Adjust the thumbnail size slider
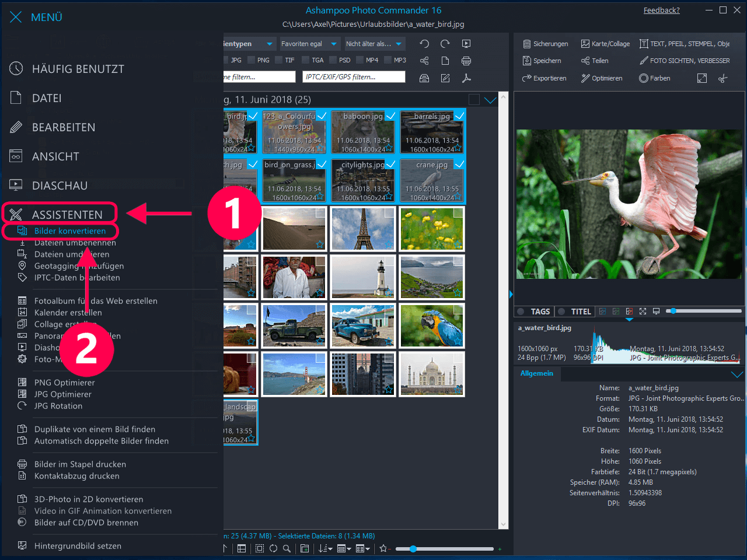Screen dimensions: 747x560 pyautogui.click(x=445, y=549)
